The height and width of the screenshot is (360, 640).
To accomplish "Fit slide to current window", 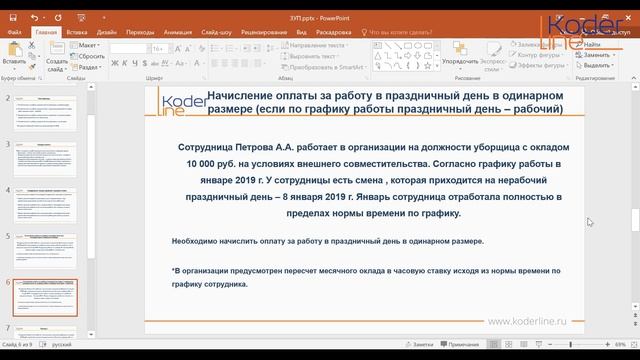I will point(634,344).
